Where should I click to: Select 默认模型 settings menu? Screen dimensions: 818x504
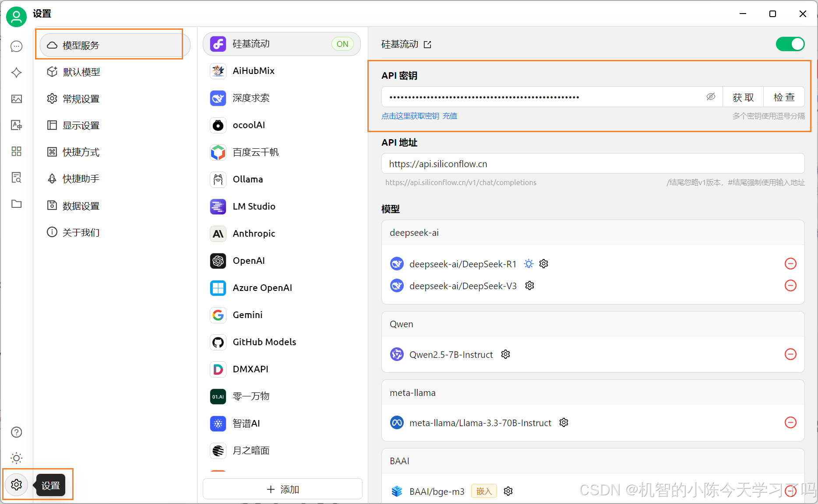click(115, 72)
